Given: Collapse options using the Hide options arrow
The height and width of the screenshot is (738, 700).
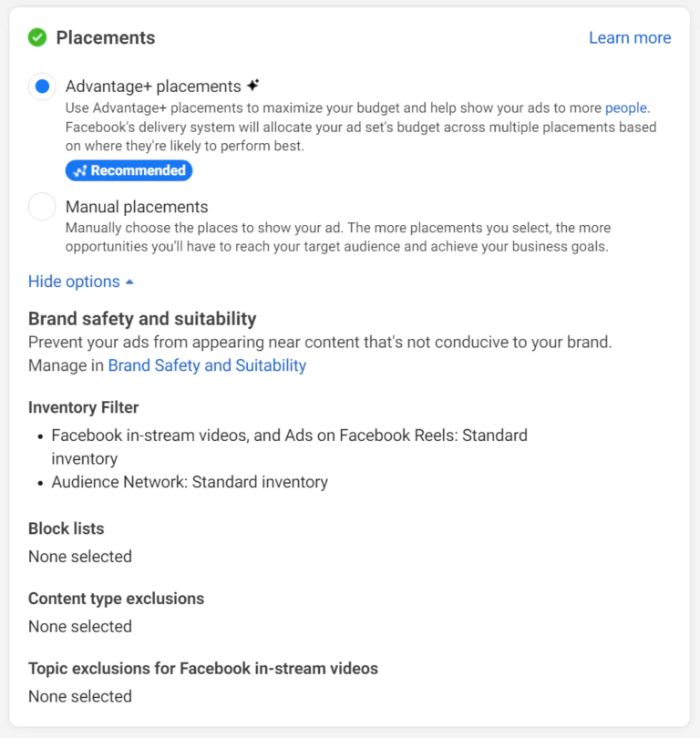Looking at the screenshot, I should click(129, 282).
